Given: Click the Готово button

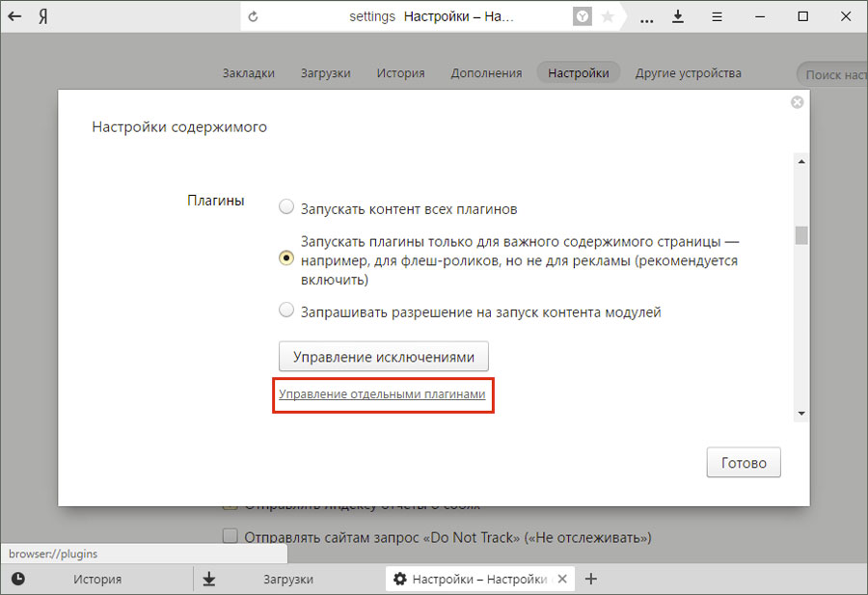Looking at the screenshot, I should [744, 462].
